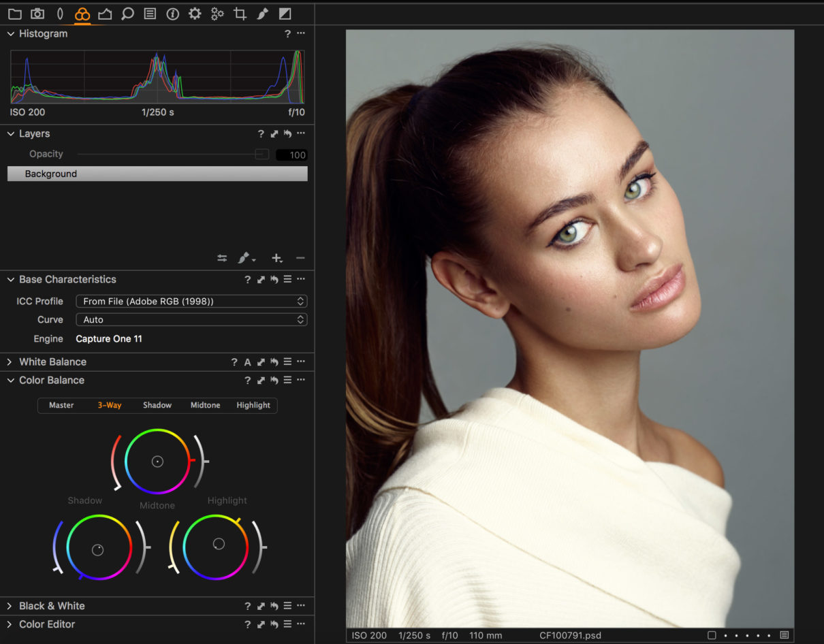Open the Metadata info tool tab
Viewport: 824px width, 644px height.
coord(172,13)
